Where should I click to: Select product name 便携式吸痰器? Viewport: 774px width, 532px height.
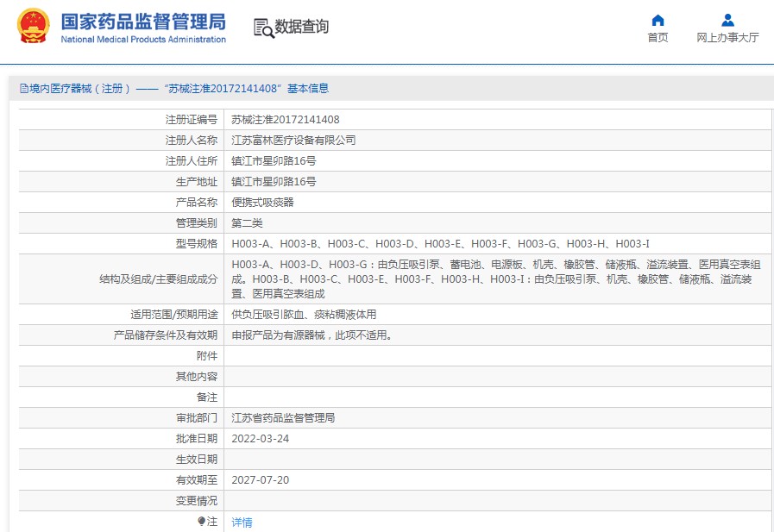pyautogui.click(x=262, y=203)
